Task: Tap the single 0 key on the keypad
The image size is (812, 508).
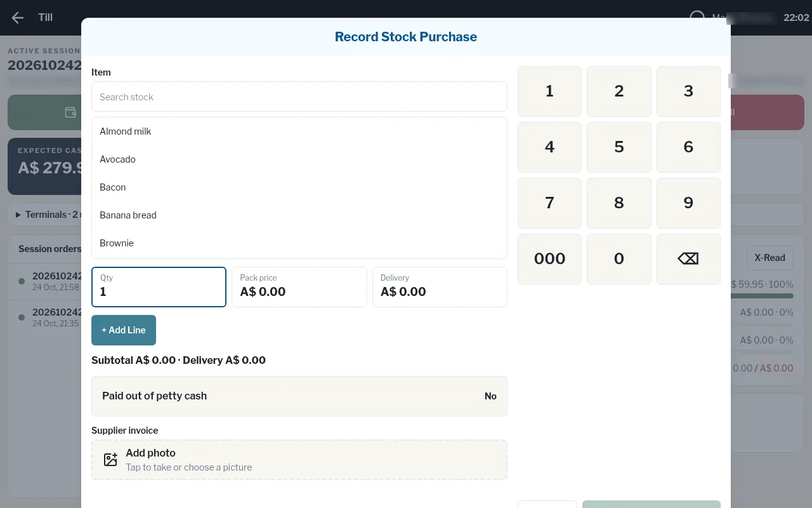Action: coord(619,258)
